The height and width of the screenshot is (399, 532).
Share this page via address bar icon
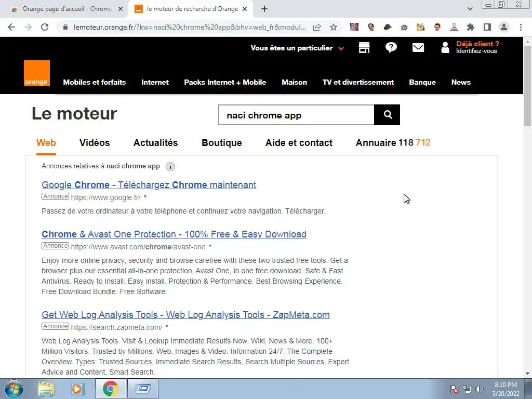coord(317,27)
